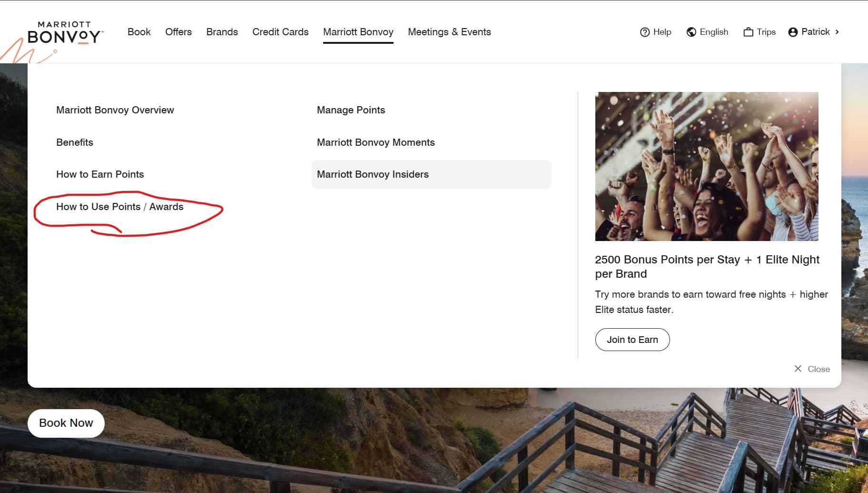Click the Marriott Bonvoy logo
Screen dimensions: 868x493
pos(65,33)
